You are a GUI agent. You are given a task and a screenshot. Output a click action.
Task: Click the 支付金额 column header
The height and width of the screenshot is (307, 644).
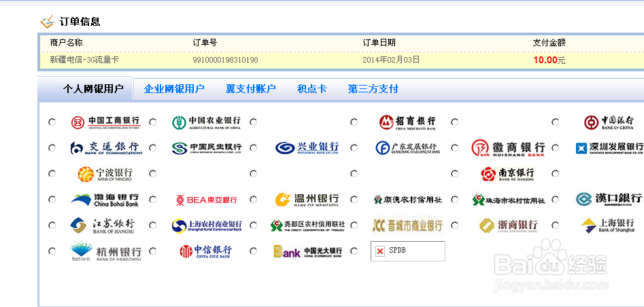point(549,43)
